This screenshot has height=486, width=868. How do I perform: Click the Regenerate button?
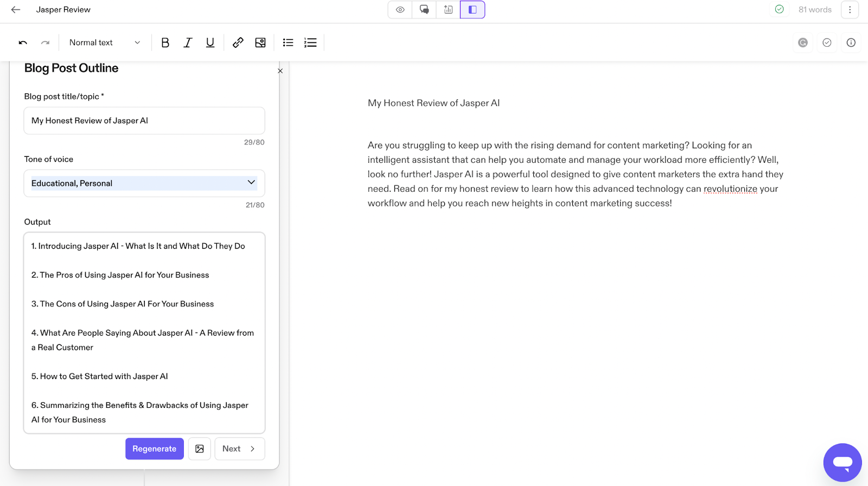click(x=155, y=449)
